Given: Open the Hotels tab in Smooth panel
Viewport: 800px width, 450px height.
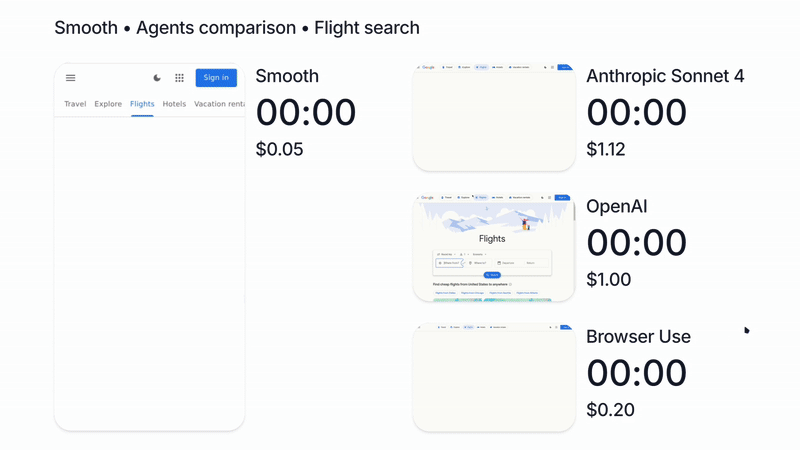Looking at the screenshot, I should click(x=174, y=104).
